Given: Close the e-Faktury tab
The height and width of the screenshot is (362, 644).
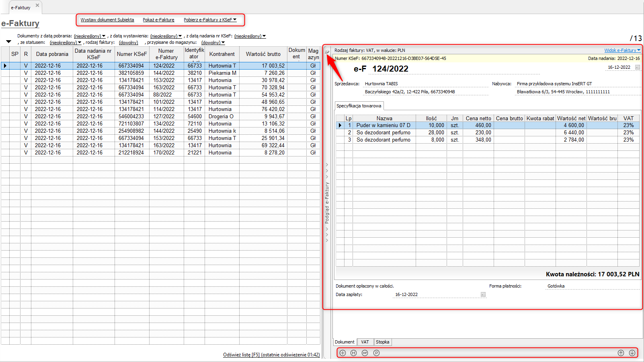Looking at the screenshot, I should (37, 6).
